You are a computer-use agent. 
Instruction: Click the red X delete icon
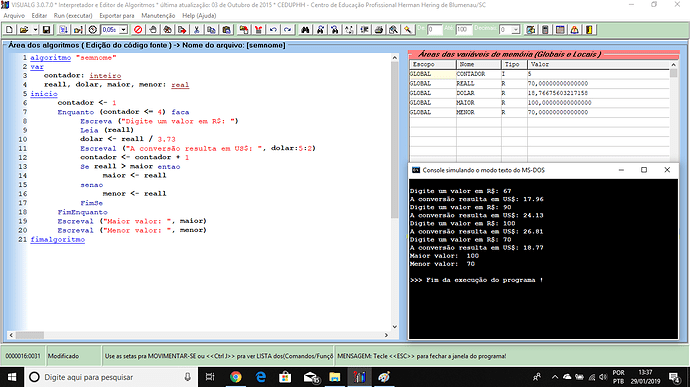[x=258, y=29]
